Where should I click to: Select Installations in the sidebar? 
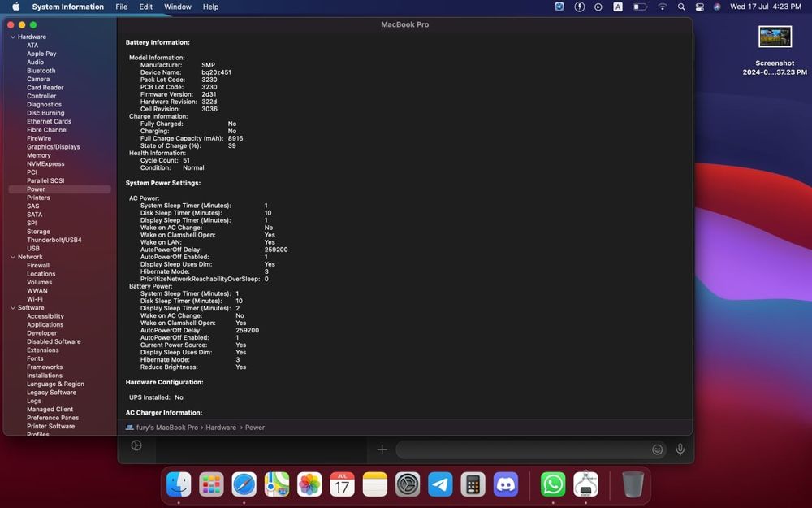tap(45, 376)
